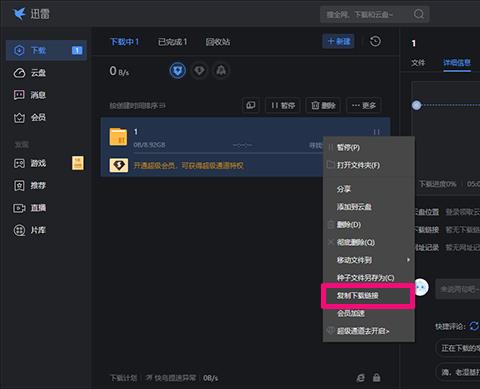Viewport: 480px width, 389px height.
Task: Expand 移动文件到 submenu arrow
Action: (x=408, y=260)
